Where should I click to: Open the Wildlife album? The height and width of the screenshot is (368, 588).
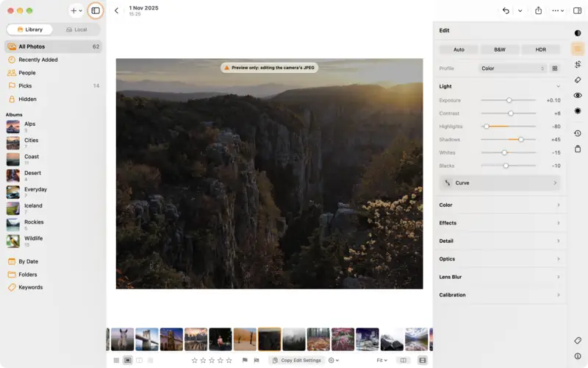tap(53, 241)
